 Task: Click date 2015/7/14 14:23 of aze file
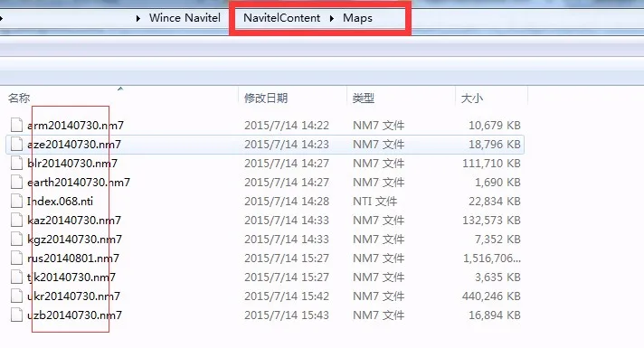pyautogui.click(x=287, y=144)
